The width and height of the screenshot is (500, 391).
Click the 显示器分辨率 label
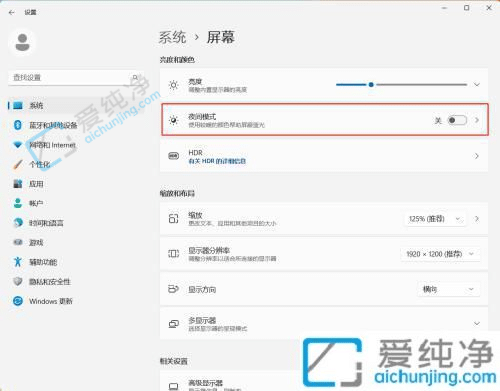[x=209, y=250]
